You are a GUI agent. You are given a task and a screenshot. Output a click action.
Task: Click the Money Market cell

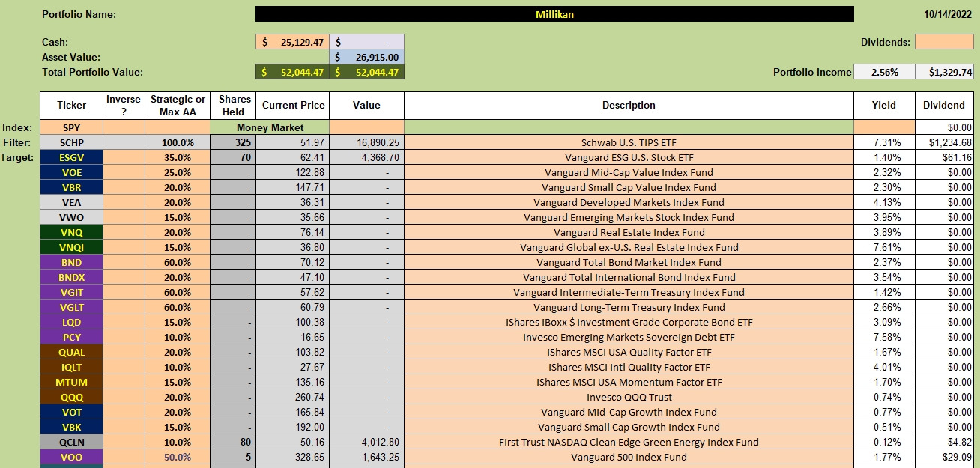tap(270, 127)
